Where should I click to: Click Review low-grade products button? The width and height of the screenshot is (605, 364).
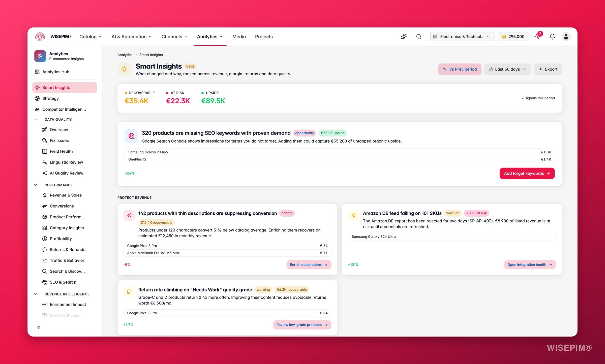[x=302, y=325]
